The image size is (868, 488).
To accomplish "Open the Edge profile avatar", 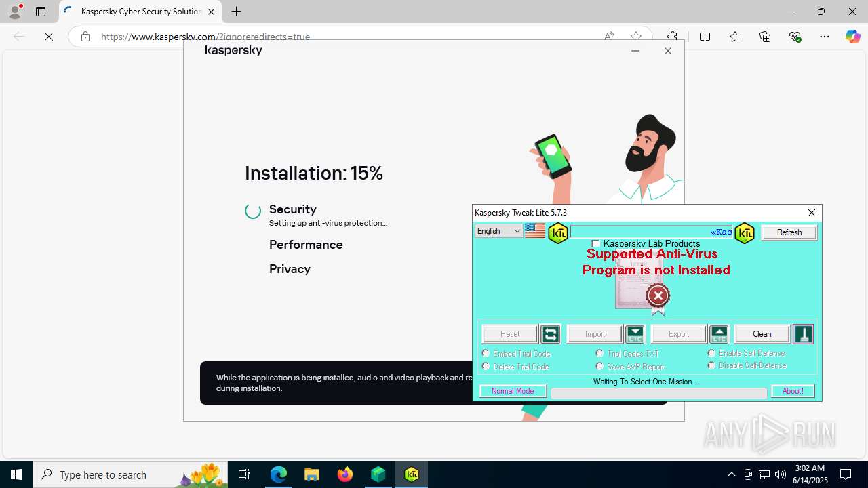I will pyautogui.click(x=15, y=12).
